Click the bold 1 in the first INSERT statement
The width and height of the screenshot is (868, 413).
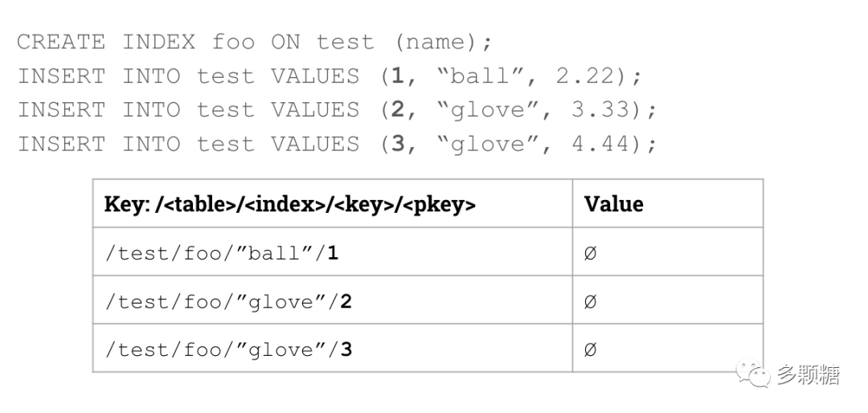(x=397, y=76)
